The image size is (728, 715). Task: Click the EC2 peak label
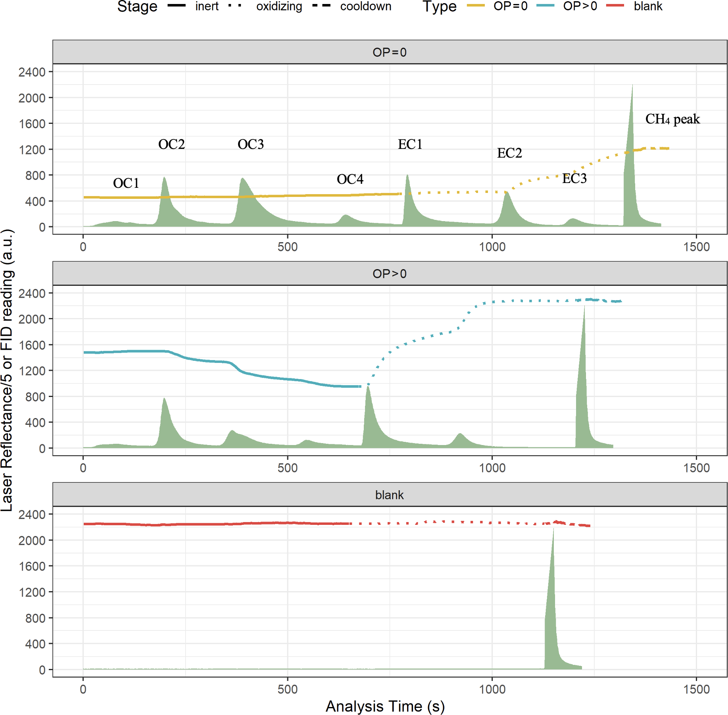(509, 153)
